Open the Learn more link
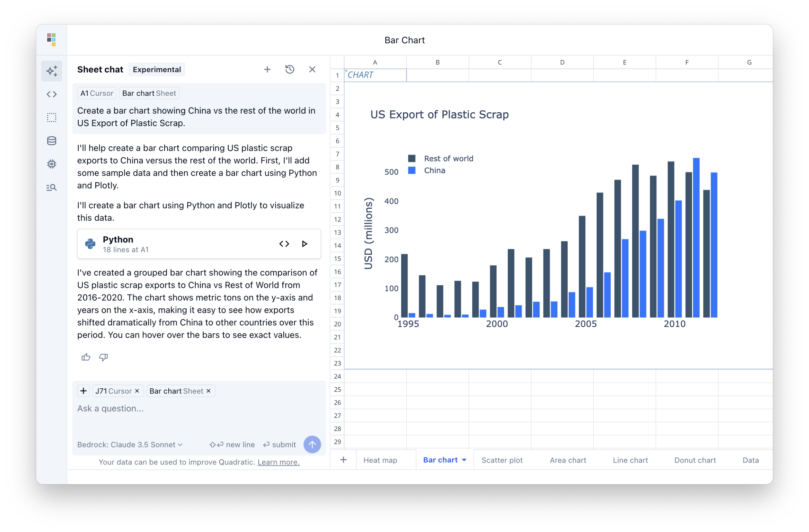This screenshot has width=809, height=532. point(278,462)
